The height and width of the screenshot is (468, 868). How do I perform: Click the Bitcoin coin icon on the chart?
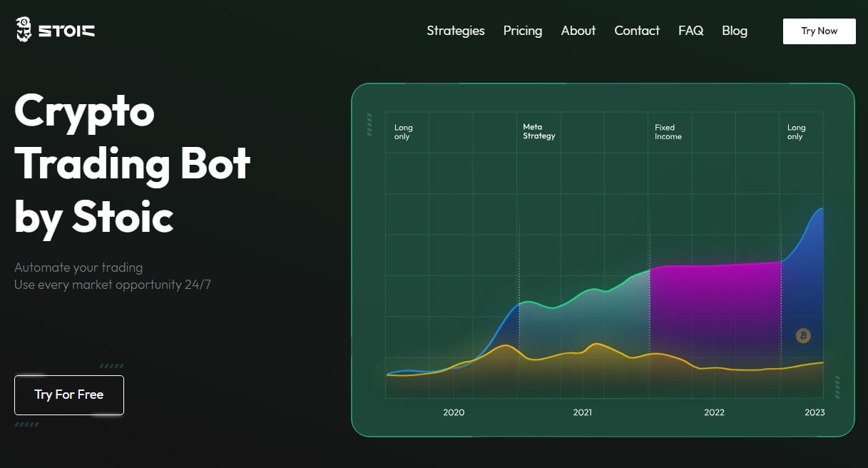coord(803,335)
